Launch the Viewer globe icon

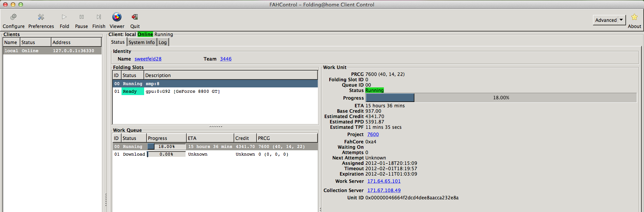(117, 17)
